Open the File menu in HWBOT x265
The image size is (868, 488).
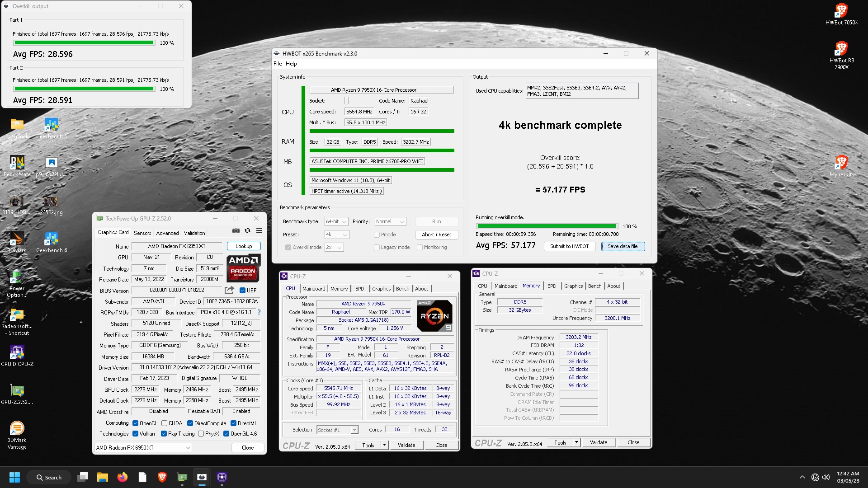click(278, 64)
